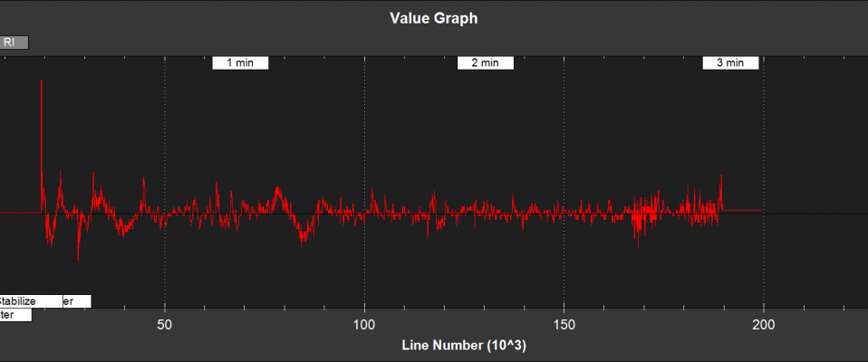Select the 3 min time marker
This screenshot has height=362, width=868.
click(x=730, y=62)
